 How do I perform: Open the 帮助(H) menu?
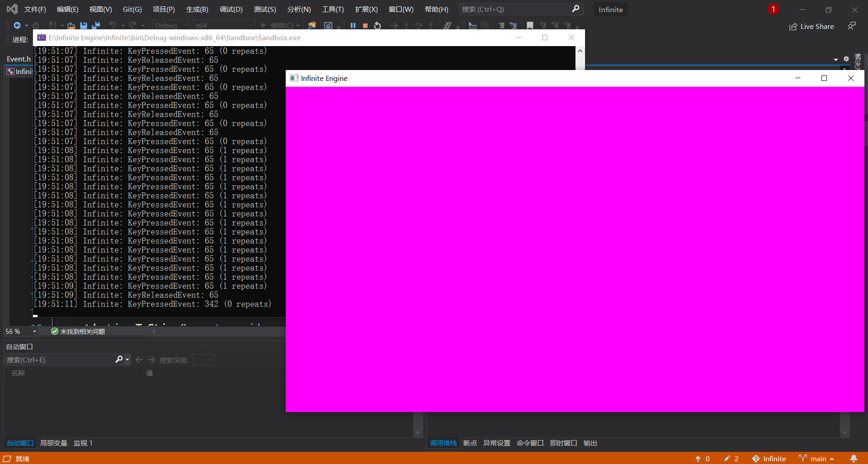(437, 9)
